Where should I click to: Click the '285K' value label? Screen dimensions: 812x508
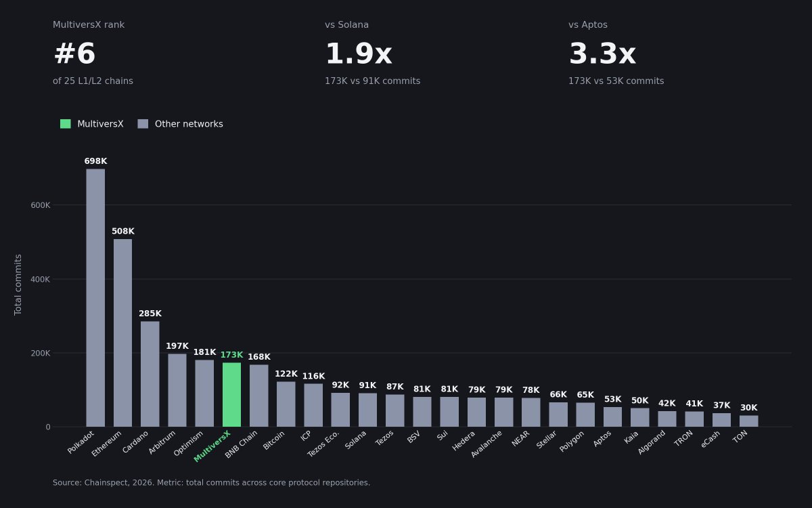pos(150,314)
